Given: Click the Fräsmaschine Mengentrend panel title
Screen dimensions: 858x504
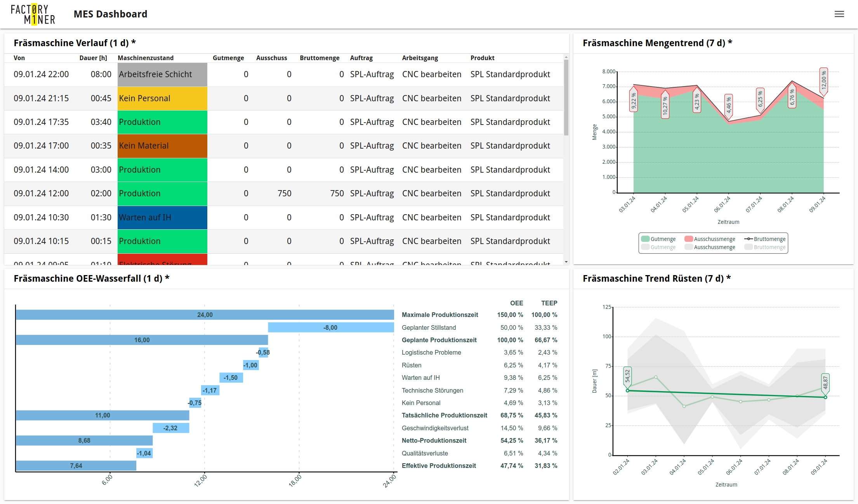Looking at the screenshot, I should pyautogui.click(x=657, y=43).
